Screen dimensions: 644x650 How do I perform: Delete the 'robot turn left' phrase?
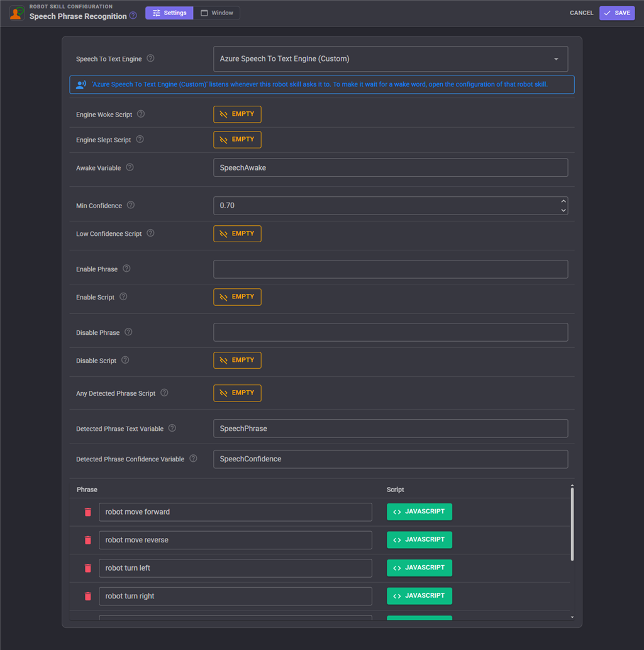point(88,568)
